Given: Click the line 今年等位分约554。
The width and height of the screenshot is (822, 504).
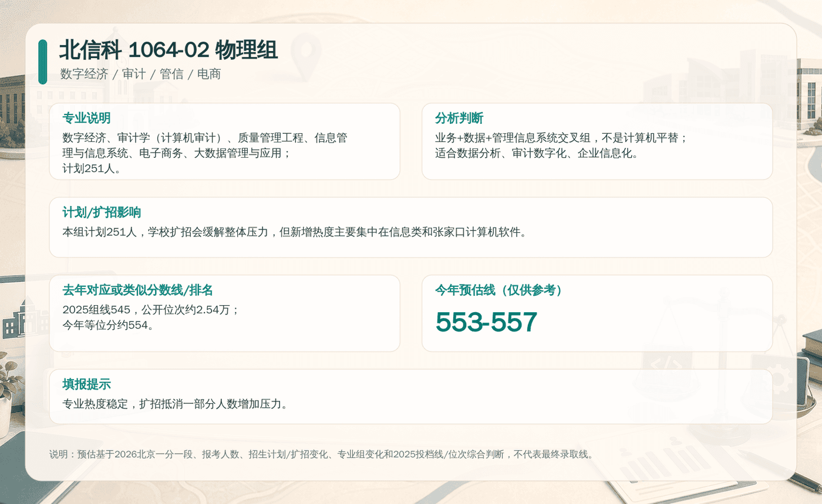Looking at the screenshot, I should pos(108,324).
